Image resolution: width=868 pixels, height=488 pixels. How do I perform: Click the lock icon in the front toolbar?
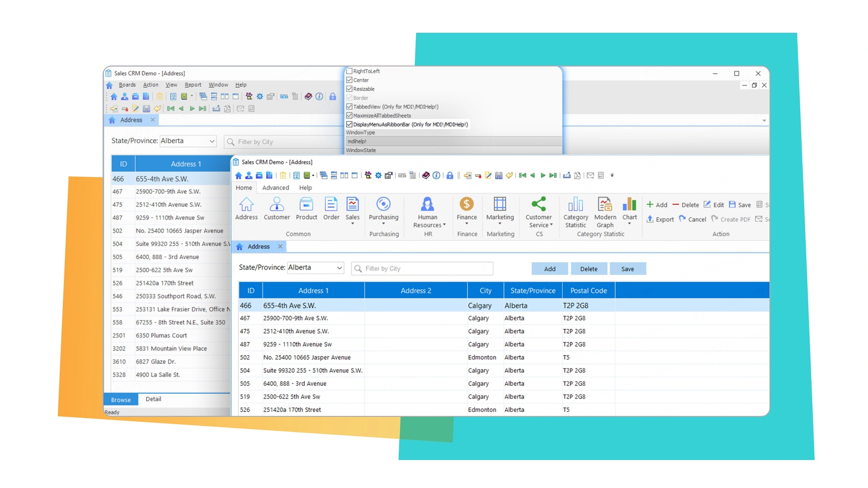(450, 175)
